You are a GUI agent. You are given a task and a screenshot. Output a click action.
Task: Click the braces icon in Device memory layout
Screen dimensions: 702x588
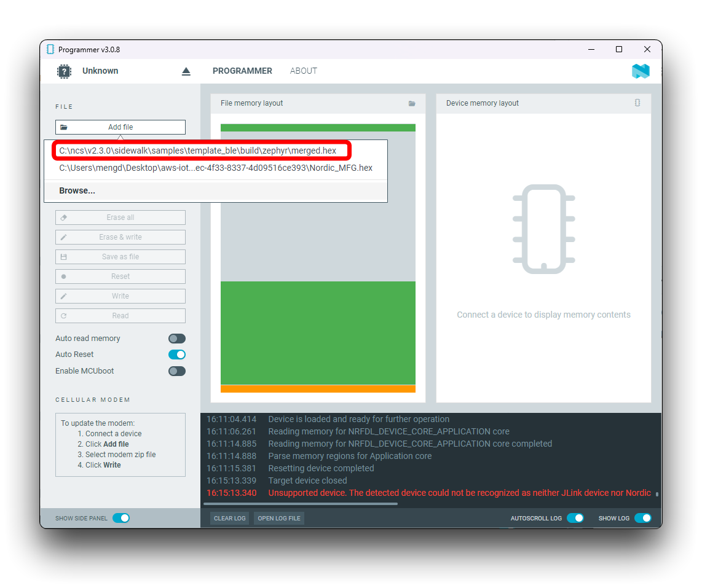click(637, 103)
